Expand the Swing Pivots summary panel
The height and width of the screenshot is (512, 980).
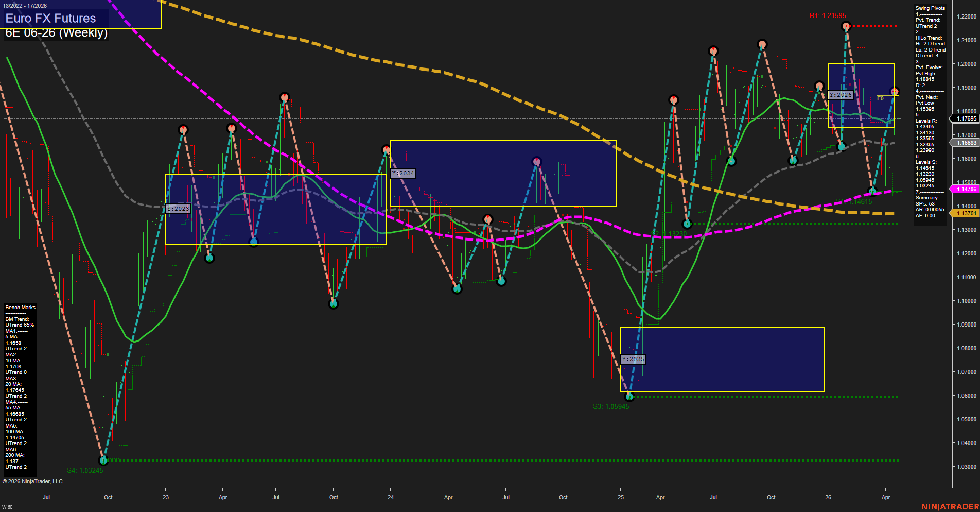(930, 8)
